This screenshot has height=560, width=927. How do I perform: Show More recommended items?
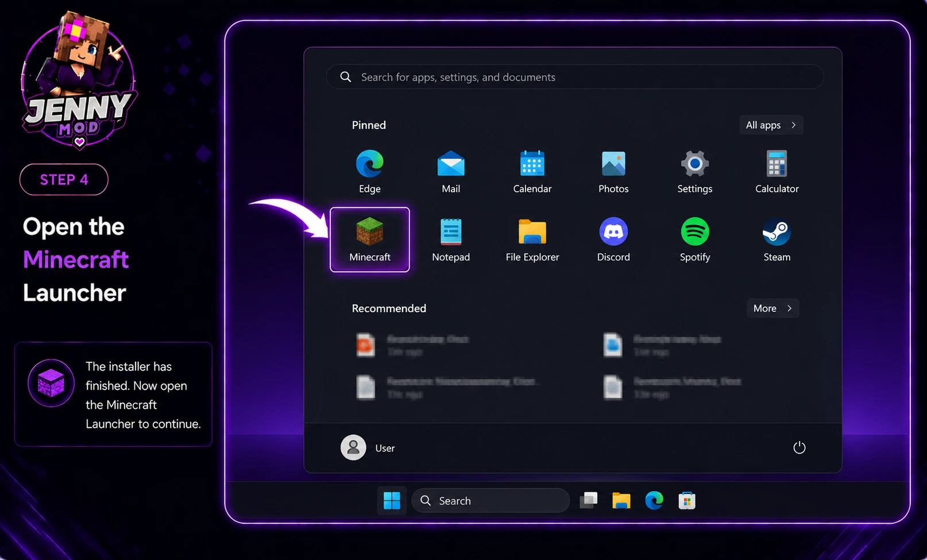772,308
